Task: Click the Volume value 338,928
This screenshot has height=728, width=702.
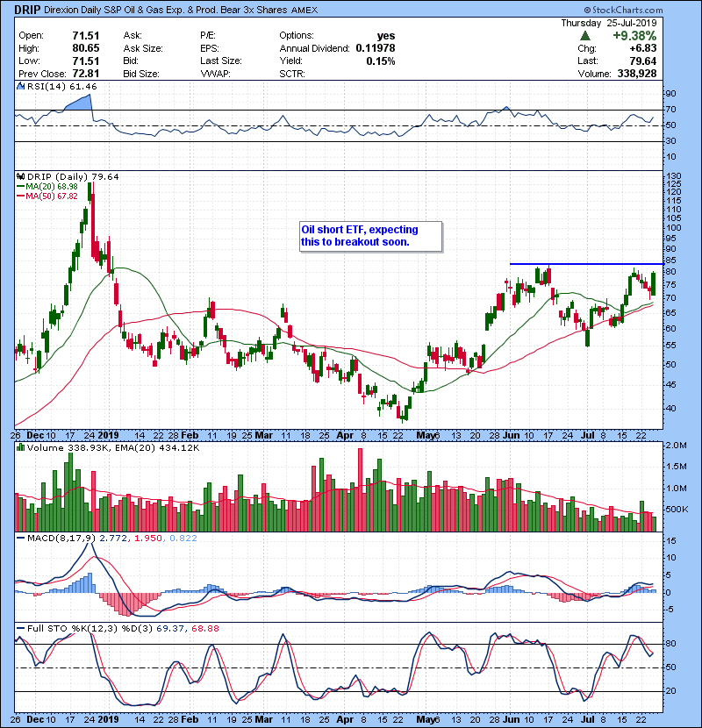Action: tap(637, 74)
